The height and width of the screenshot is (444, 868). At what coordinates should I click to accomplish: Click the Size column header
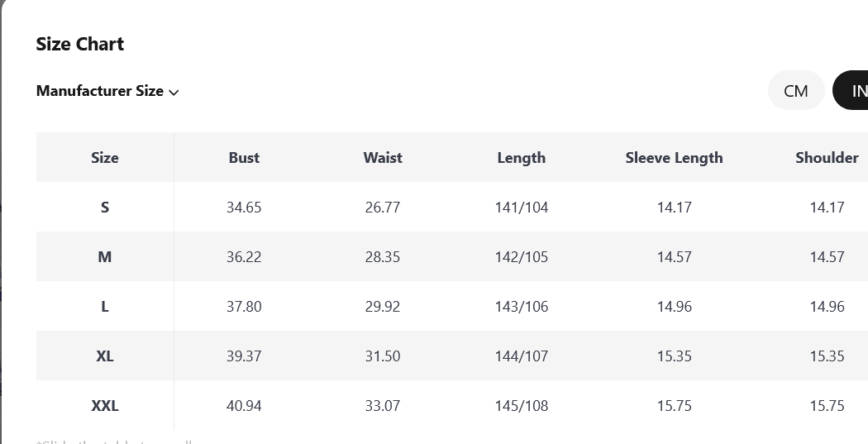pos(105,158)
